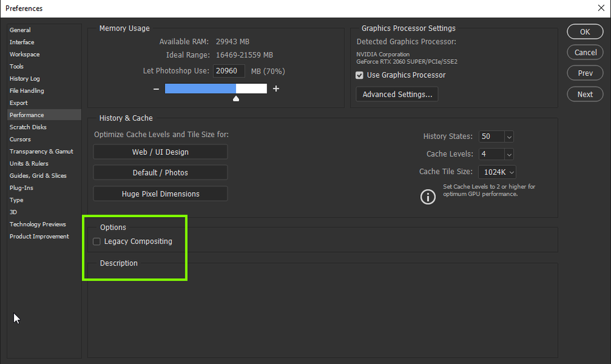
Task: Go to previous page with Prev
Action: coord(585,73)
